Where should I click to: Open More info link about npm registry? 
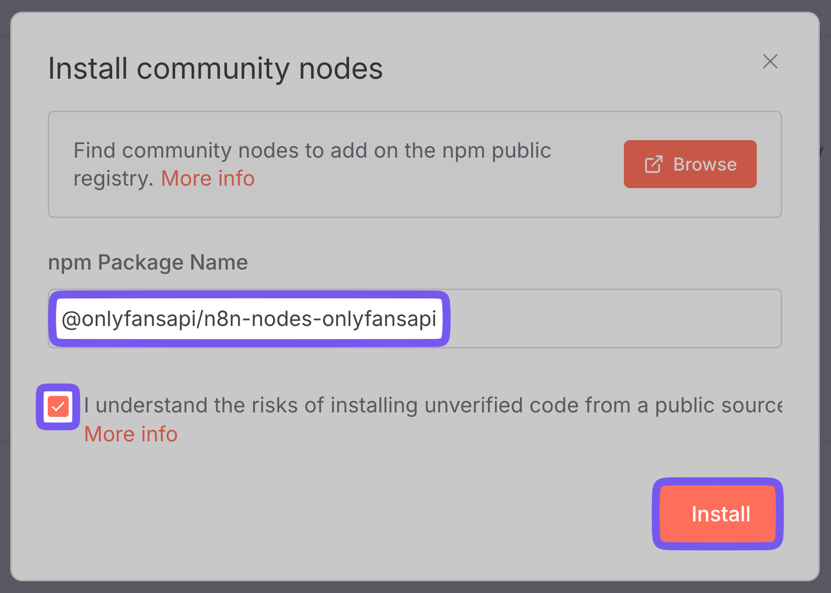pyautogui.click(x=208, y=179)
